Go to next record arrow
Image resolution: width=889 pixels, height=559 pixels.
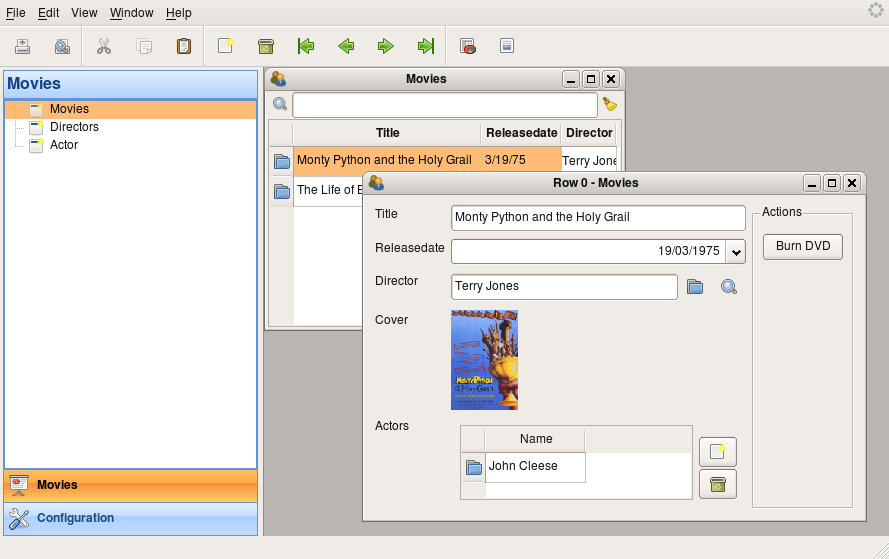386,46
